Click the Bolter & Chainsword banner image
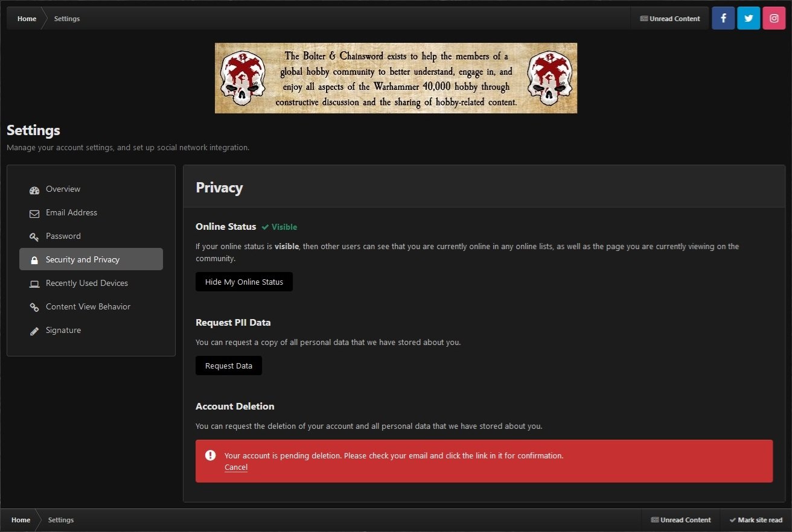This screenshot has height=532, width=792. [396, 78]
